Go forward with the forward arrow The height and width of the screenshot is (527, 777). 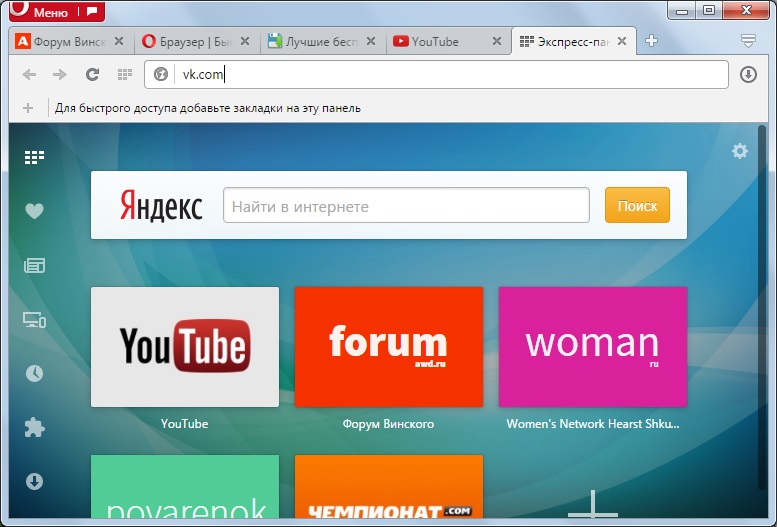click(x=59, y=75)
